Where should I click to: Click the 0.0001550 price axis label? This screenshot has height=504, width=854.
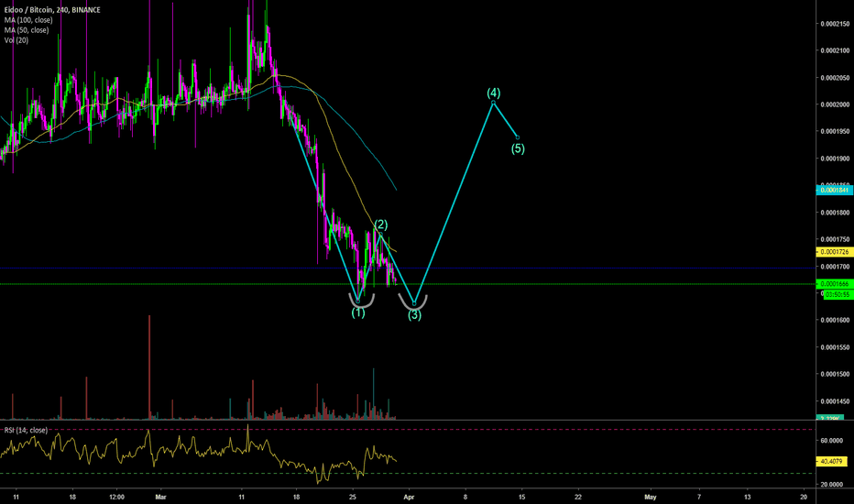[835, 347]
